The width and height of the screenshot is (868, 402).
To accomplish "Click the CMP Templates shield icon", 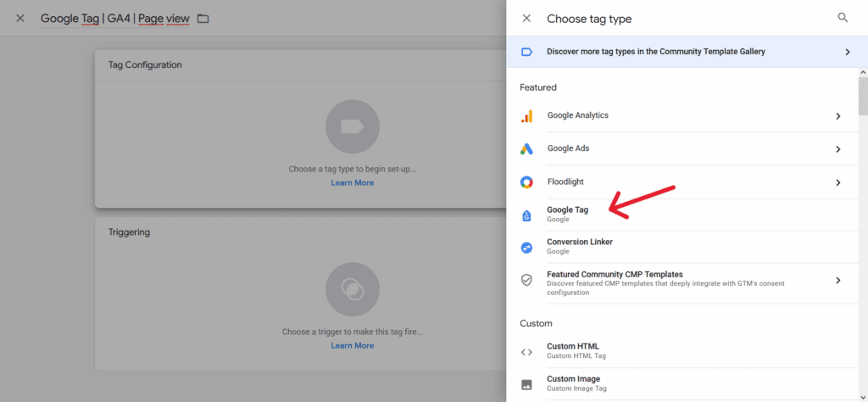I will point(526,280).
